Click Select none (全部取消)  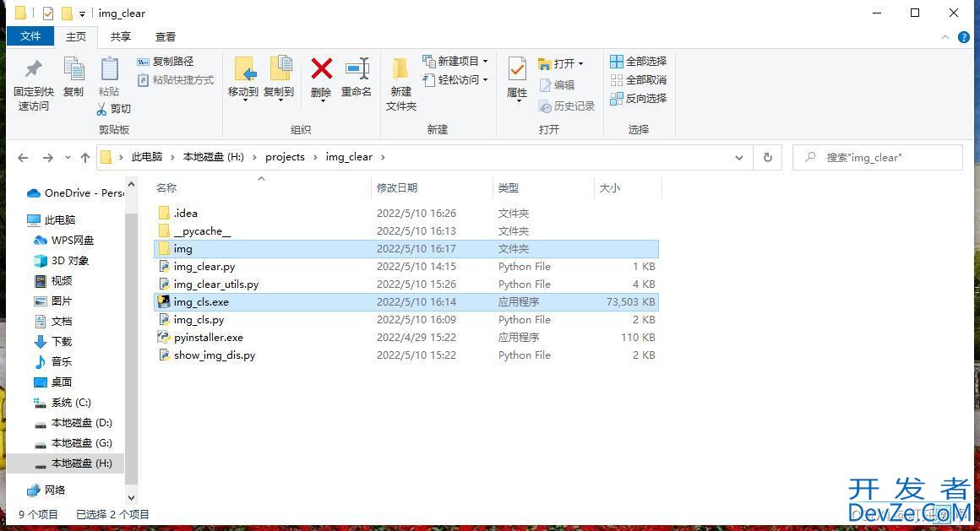[638, 80]
